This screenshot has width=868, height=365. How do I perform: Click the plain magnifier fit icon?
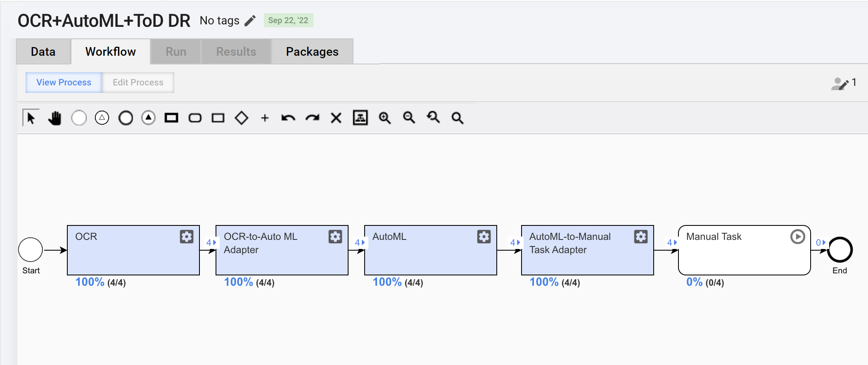point(458,118)
